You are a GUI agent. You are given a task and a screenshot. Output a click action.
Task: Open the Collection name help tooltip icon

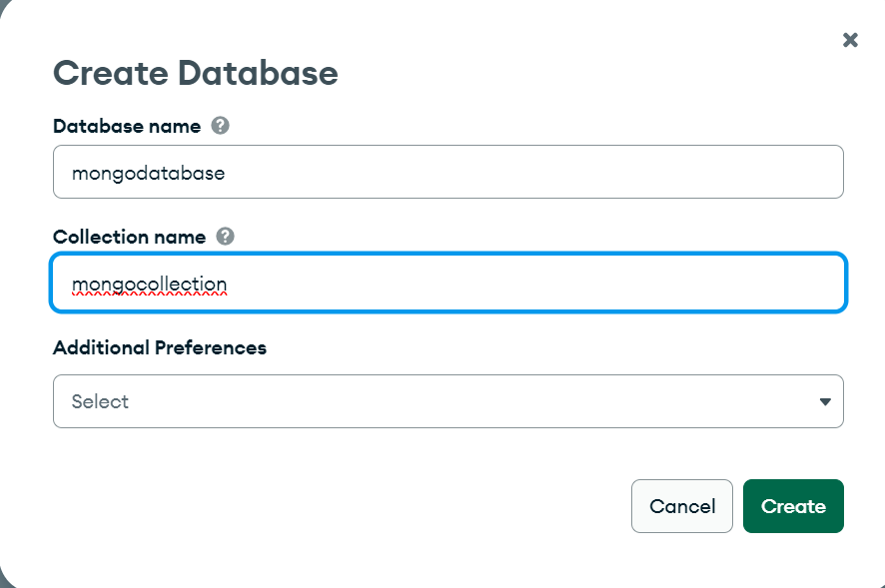coord(226,237)
